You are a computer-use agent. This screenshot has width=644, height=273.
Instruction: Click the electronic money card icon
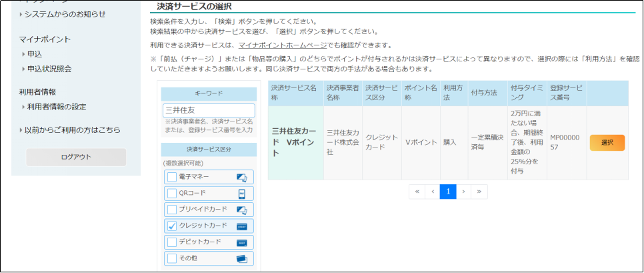click(242, 178)
